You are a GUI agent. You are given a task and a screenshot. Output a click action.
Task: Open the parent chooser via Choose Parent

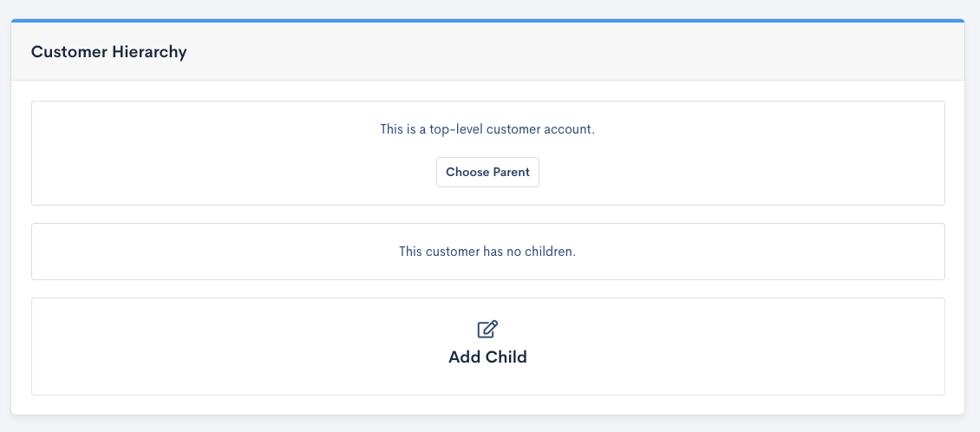tap(487, 172)
